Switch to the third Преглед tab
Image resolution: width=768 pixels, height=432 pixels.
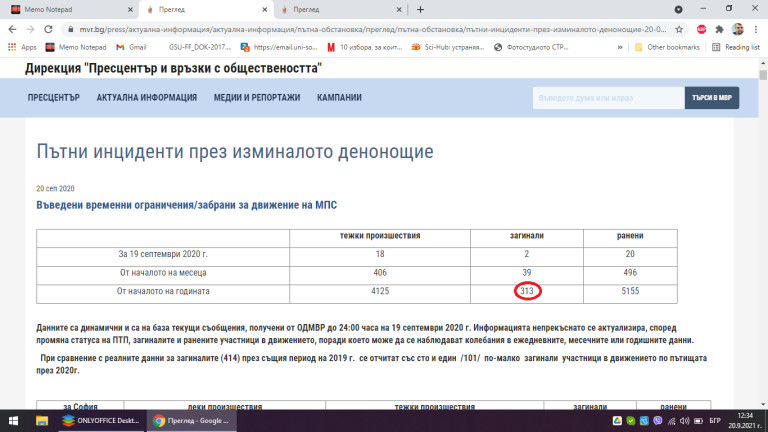[x=330, y=9]
